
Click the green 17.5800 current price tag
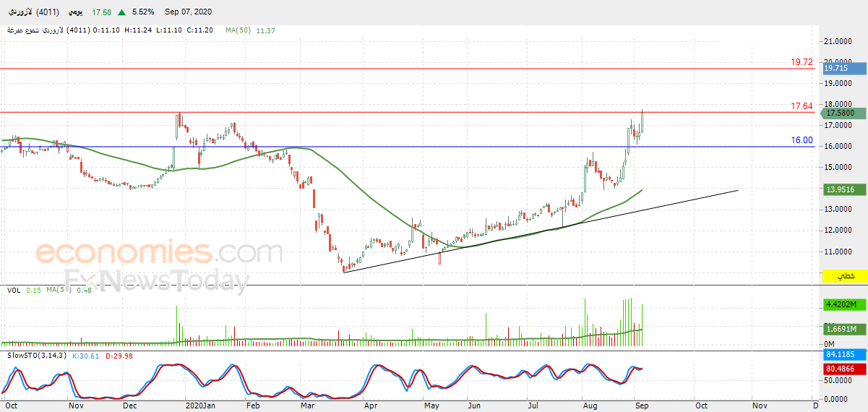pos(845,113)
